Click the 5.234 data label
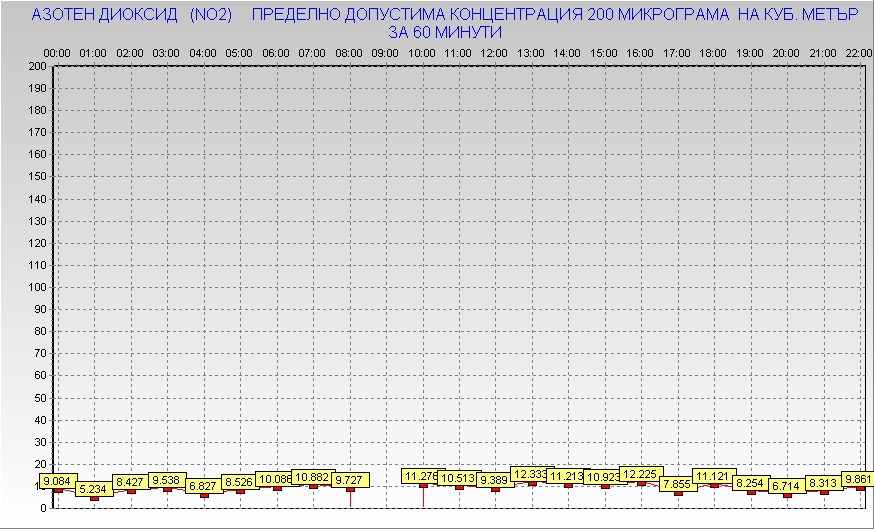This screenshot has width=874, height=529. [94, 489]
